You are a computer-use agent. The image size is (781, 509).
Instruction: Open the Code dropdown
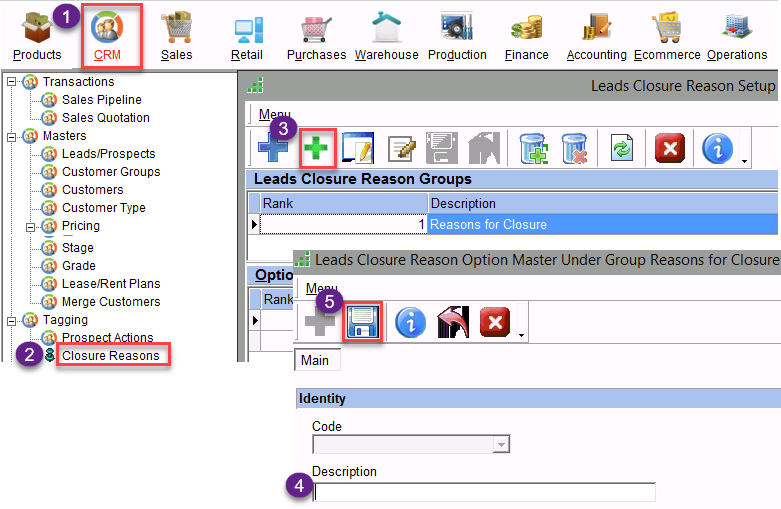(x=502, y=445)
